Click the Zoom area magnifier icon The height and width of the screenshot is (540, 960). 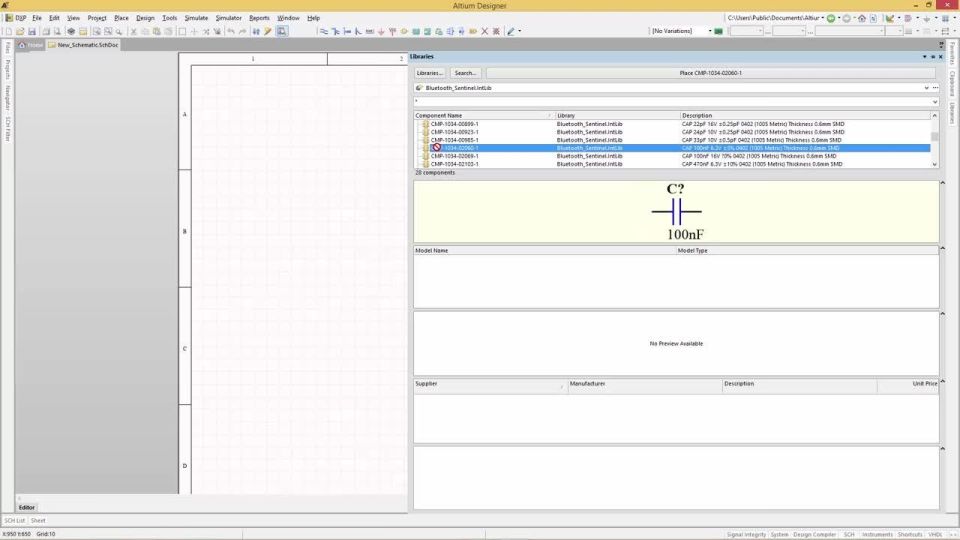pos(108,31)
